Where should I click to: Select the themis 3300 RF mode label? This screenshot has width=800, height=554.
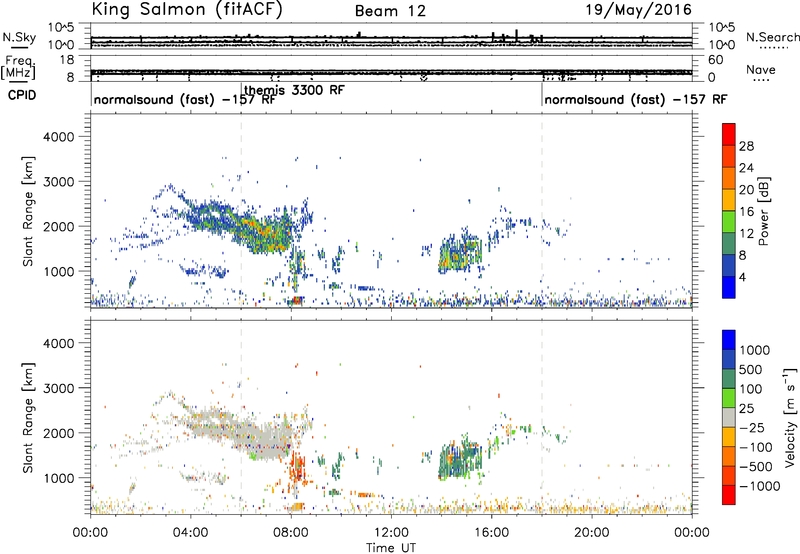click(294, 90)
